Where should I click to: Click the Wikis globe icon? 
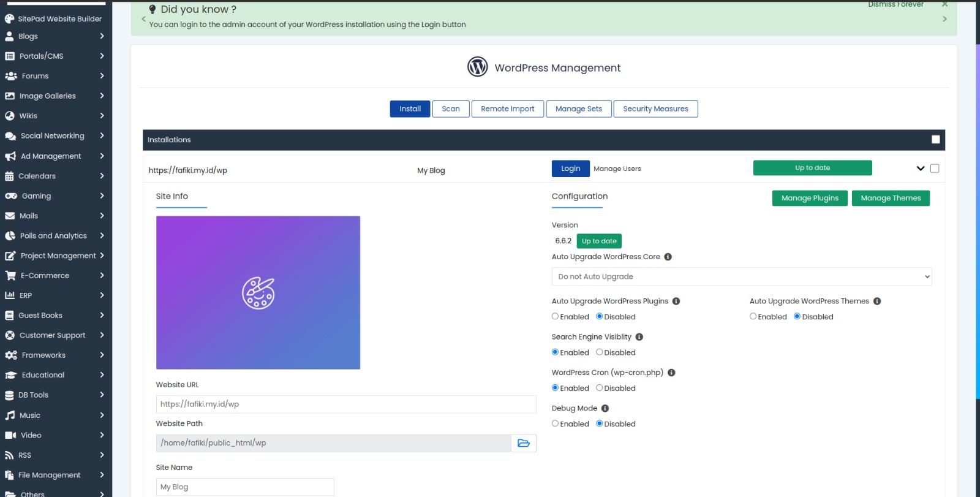coord(10,116)
